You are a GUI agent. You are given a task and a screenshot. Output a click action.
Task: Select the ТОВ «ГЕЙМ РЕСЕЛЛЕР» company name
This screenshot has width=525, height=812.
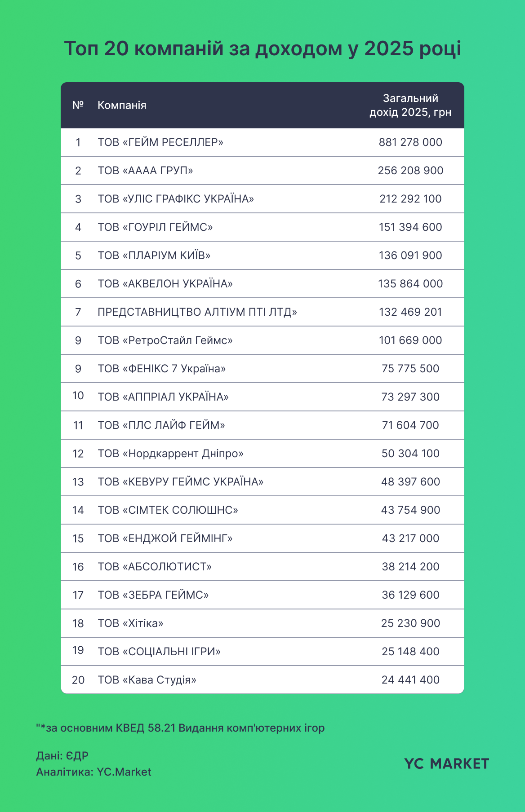tap(160, 142)
